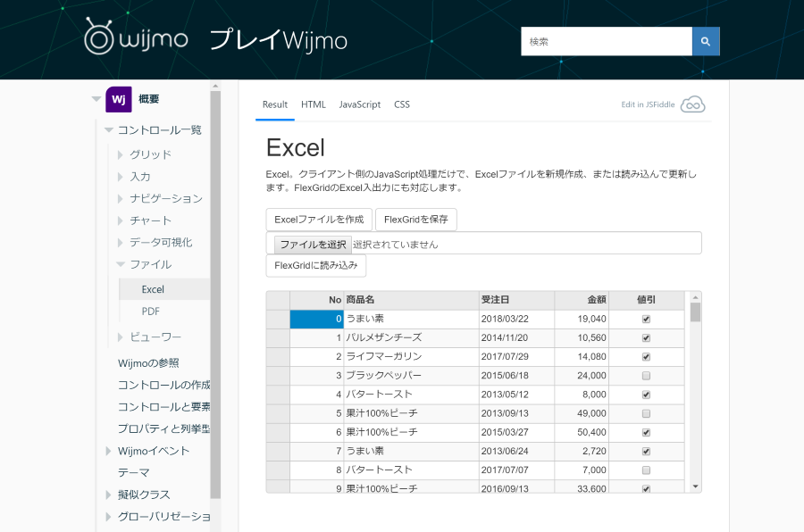Viewport: 804px width, 532px height.
Task: Check discount box for ブラックペッパー row
Action: 646,376
